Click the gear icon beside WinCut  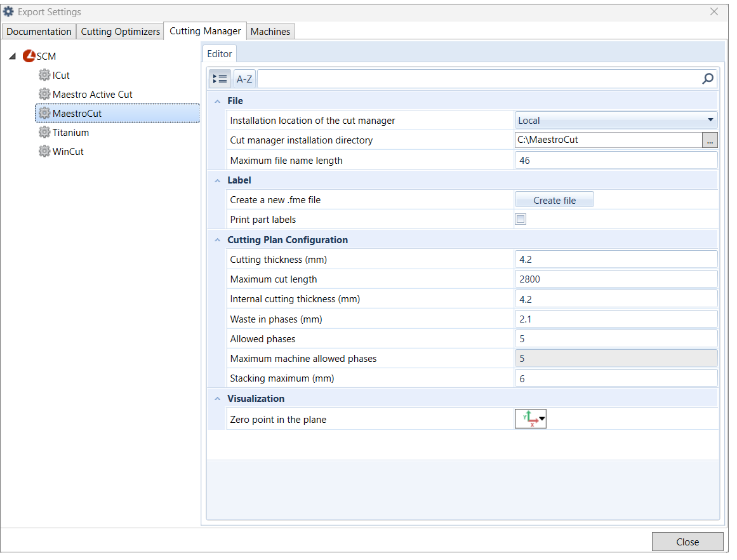click(x=44, y=151)
